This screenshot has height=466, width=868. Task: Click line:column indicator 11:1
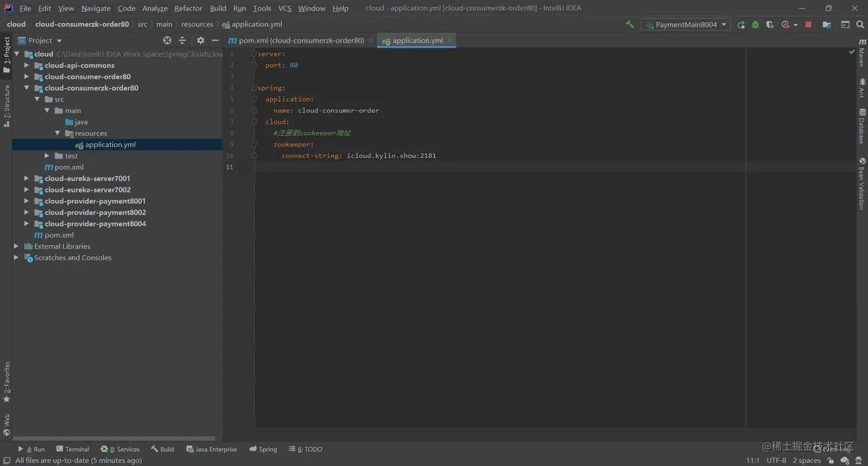point(753,460)
